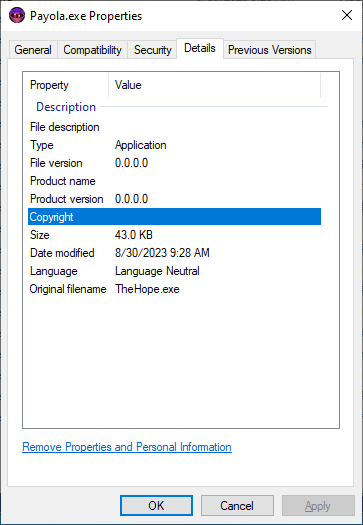363x525 pixels.
Task: Select the Property column header
Action: point(68,85)
